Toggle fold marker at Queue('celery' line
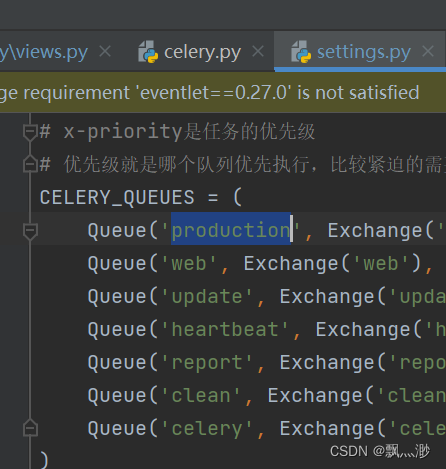Screen dimensions: 446x469 pyautogui.click(x=30, y=428)
